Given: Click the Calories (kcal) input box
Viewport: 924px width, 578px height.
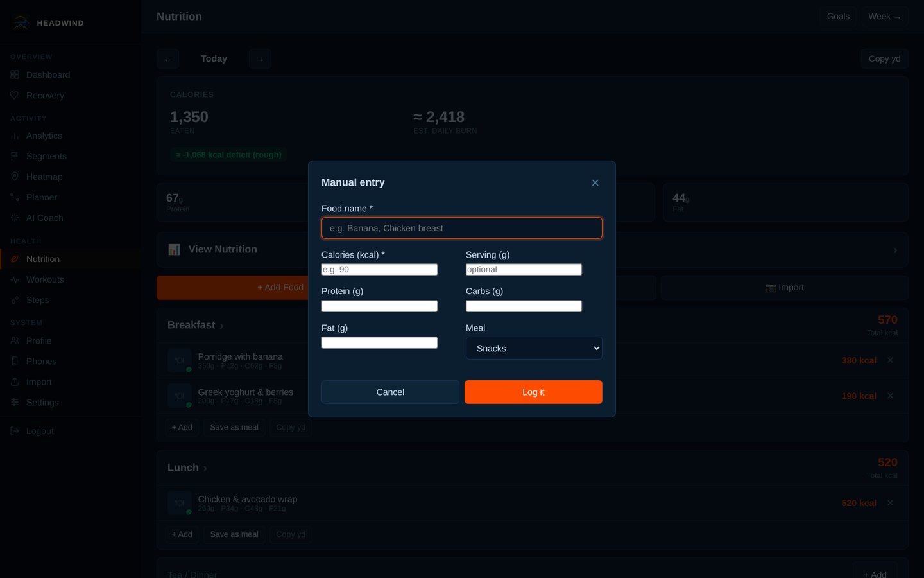Looking at the screenshot, I should 379,270.
